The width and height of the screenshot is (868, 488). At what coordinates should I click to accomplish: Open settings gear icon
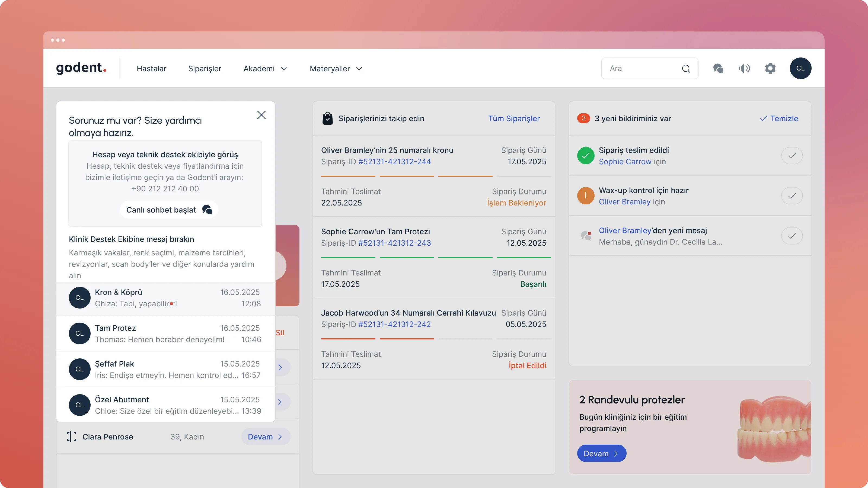coord(770,68)
